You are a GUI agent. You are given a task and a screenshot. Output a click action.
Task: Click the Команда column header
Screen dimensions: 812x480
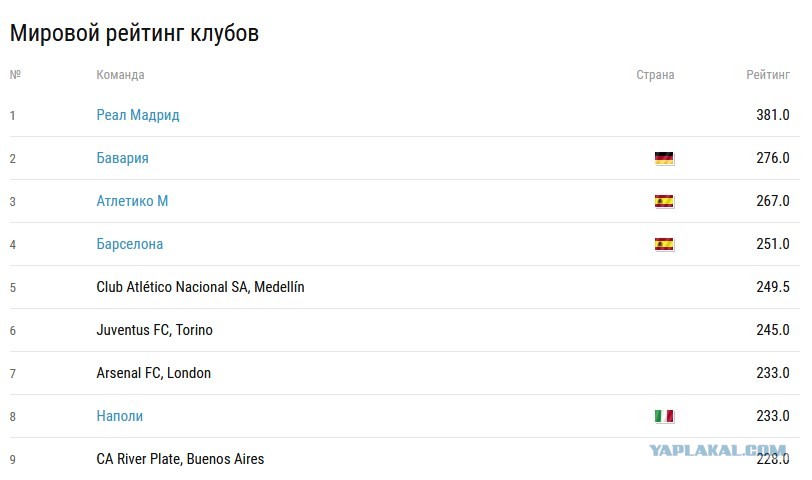[120, 75]
